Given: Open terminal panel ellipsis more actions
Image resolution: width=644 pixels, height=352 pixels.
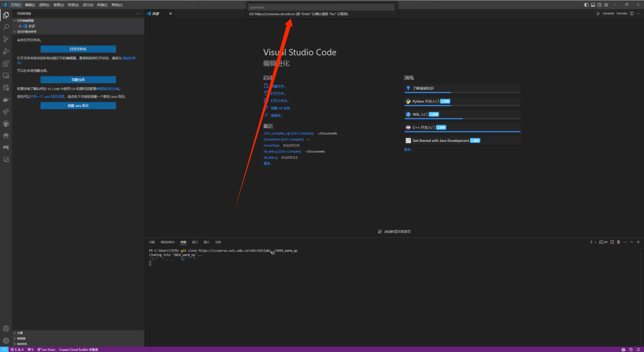Looking at the screenshot, I should (x=625, y=242).
